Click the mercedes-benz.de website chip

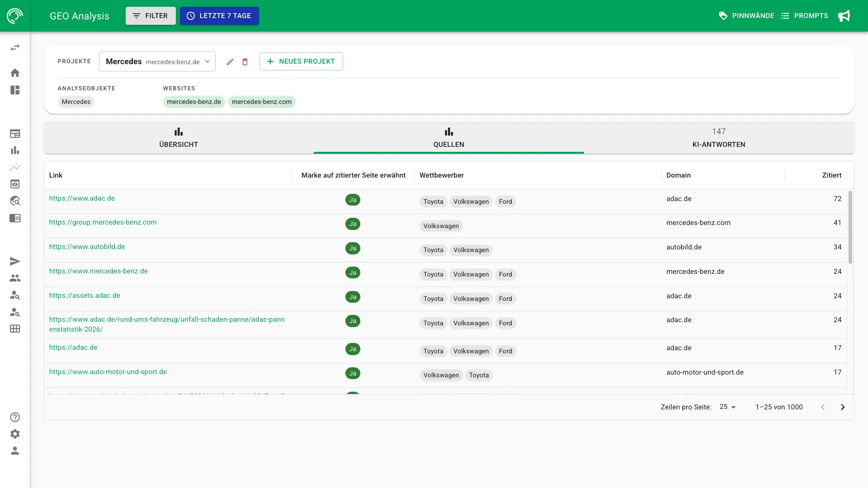[194, 102]
